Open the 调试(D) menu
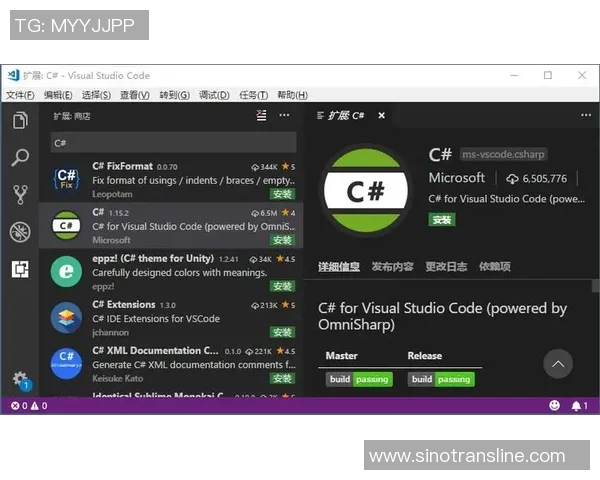The height and width of the screenshot is (480, 600). click(214, 95)
